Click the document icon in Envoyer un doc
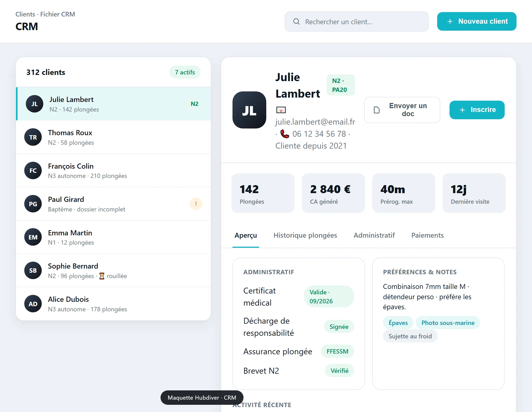The height and width of the screenshot is (412, 532). pyautogui.click(x=377, y=110)
